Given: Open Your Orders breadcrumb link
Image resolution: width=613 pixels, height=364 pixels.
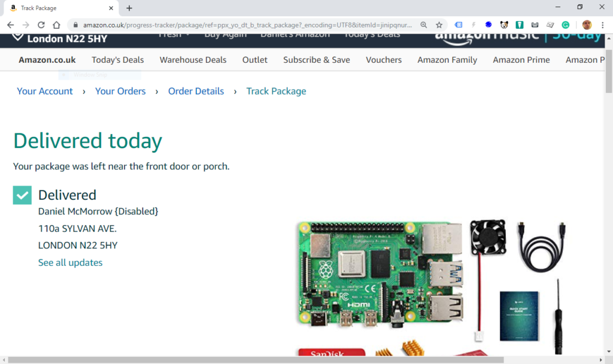Looking at the screenshot, I should click(x=120, y=91).
